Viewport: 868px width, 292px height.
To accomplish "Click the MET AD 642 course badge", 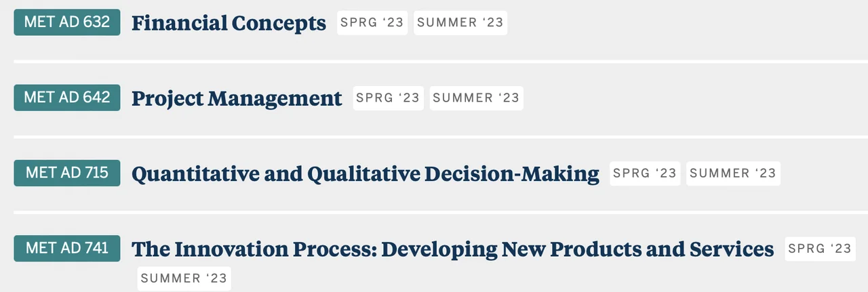I will (x=66, y=98).
